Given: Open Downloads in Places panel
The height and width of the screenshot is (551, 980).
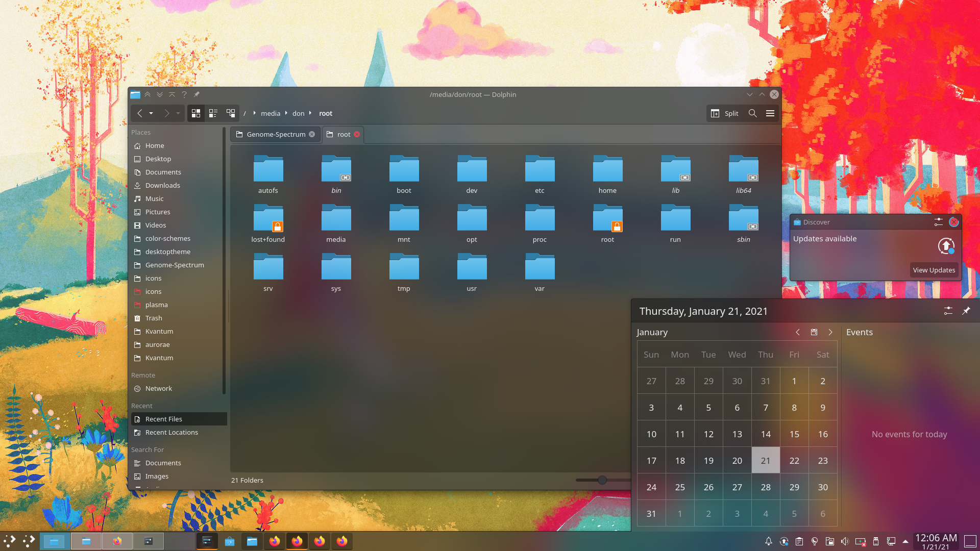Looking at the screenshot, I should 177,185.
